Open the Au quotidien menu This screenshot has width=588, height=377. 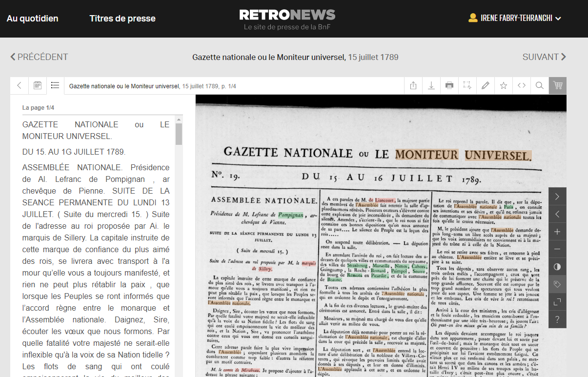32,19
